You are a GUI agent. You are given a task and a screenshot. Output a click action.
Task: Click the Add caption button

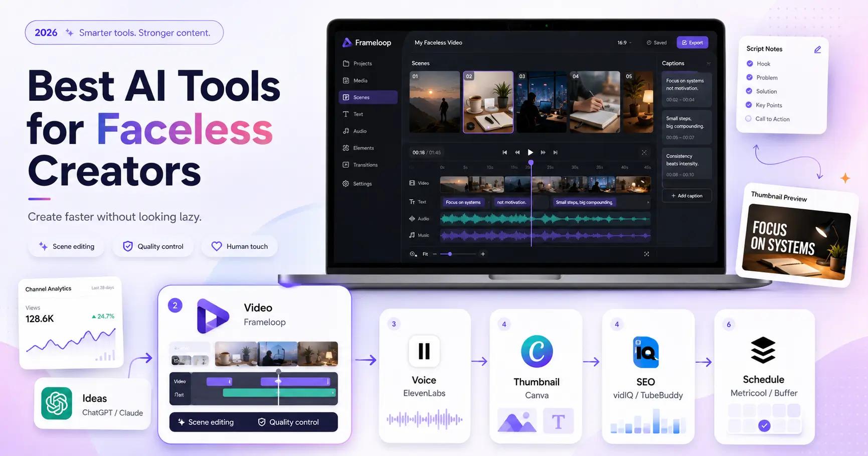click(x=687, y=196)
